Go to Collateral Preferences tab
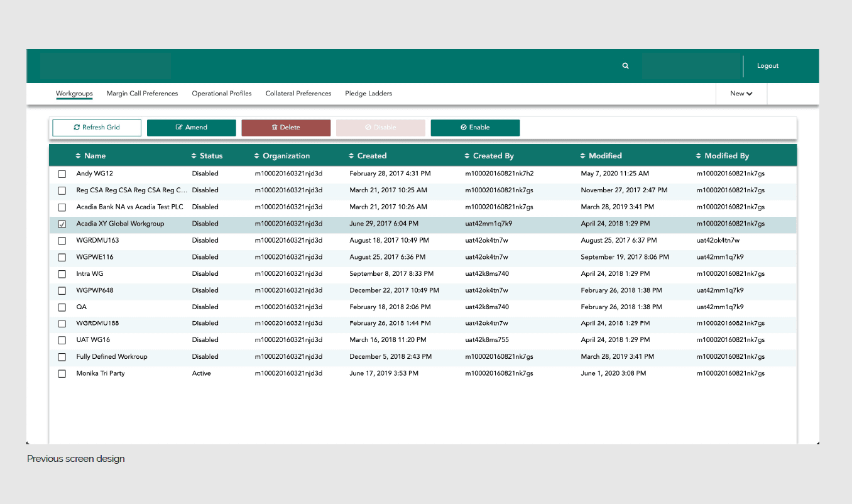Image resolution: width=852 pixels, height=504 pixels. coord(298,94)
